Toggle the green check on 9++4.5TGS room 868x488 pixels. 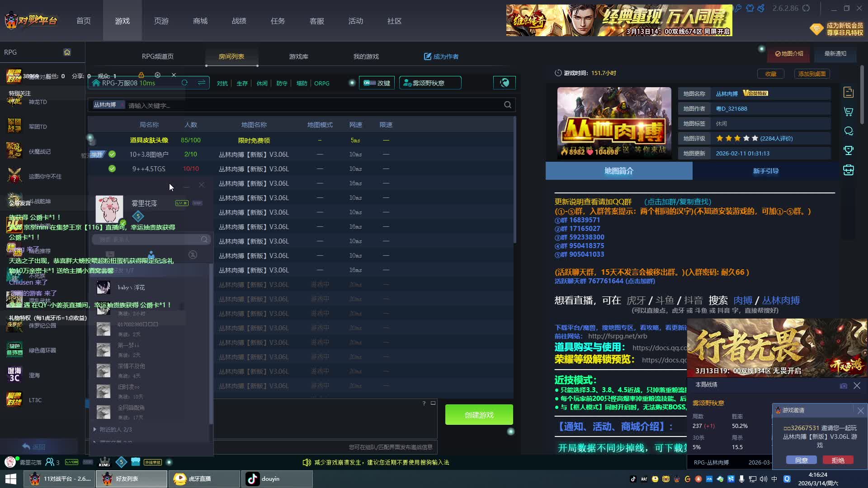(112, 169)
